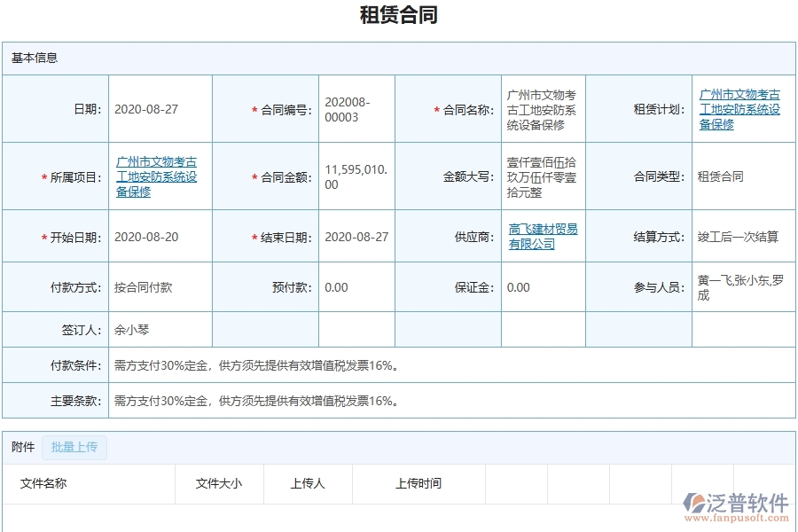Select the 付款方式 按合同付款 cell
The image size is (798, 532).
click(x=144, y=287)
